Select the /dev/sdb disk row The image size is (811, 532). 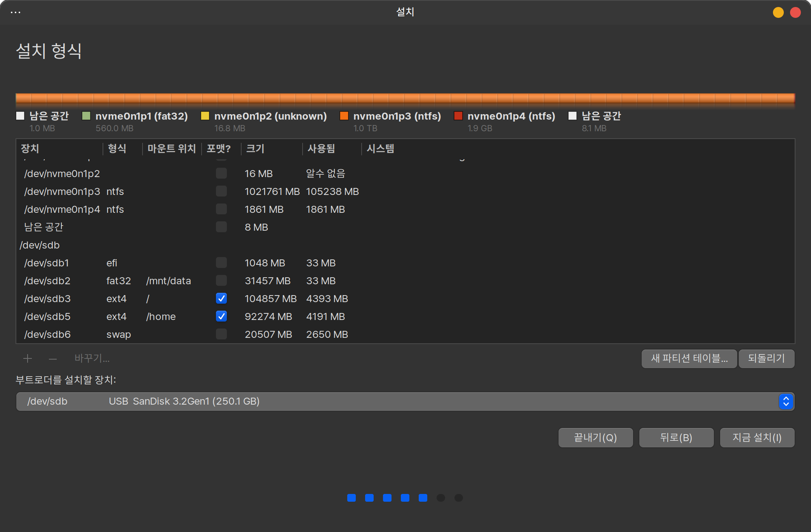(40, 245)
